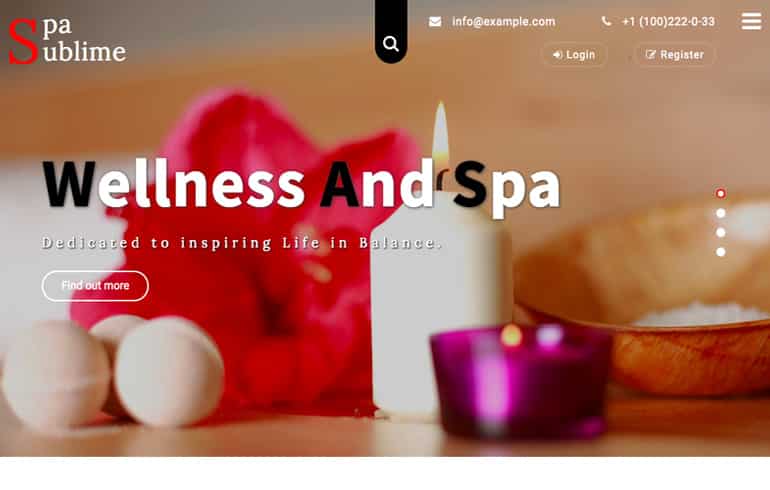Click the Find out more button
The height and width of the screenshot is (490, 770).
point(95,286)
